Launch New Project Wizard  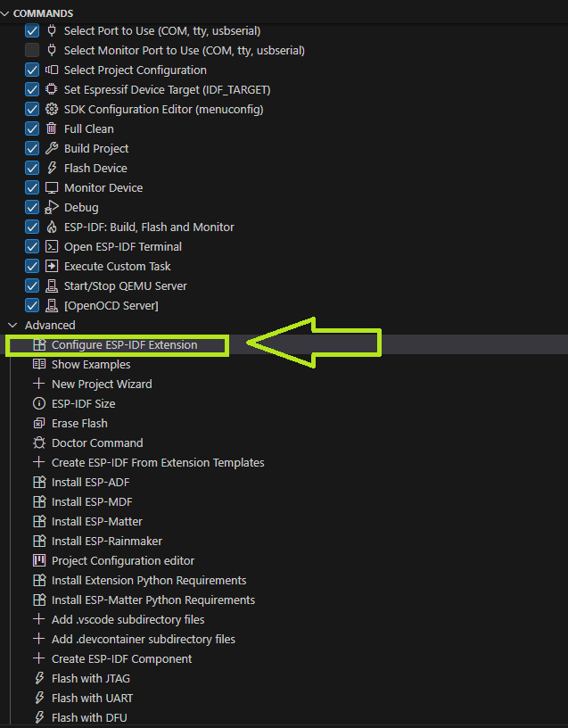102,384
